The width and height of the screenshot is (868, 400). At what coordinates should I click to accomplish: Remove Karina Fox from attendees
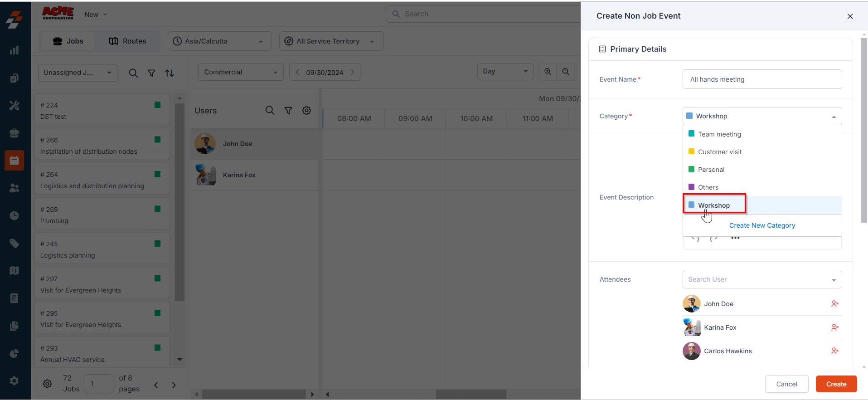835,327
